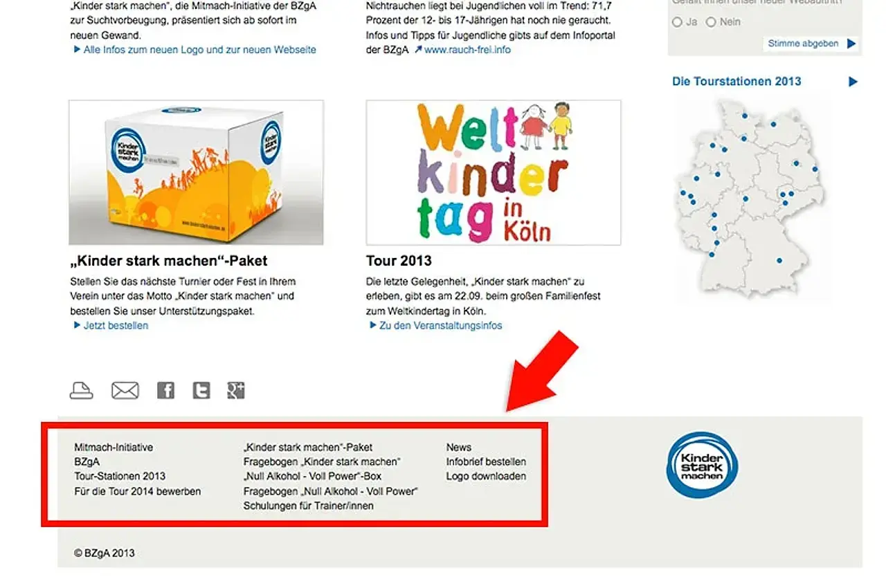Click the Kinder stark machen package box image
Image resolution: width=886 pixels, height=588 pixels.
[196, 172]
